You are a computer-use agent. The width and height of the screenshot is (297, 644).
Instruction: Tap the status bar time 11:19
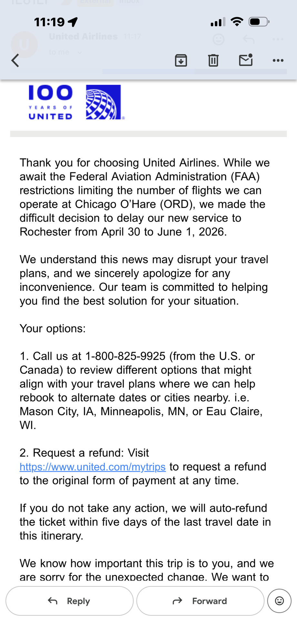coord(49,22)
